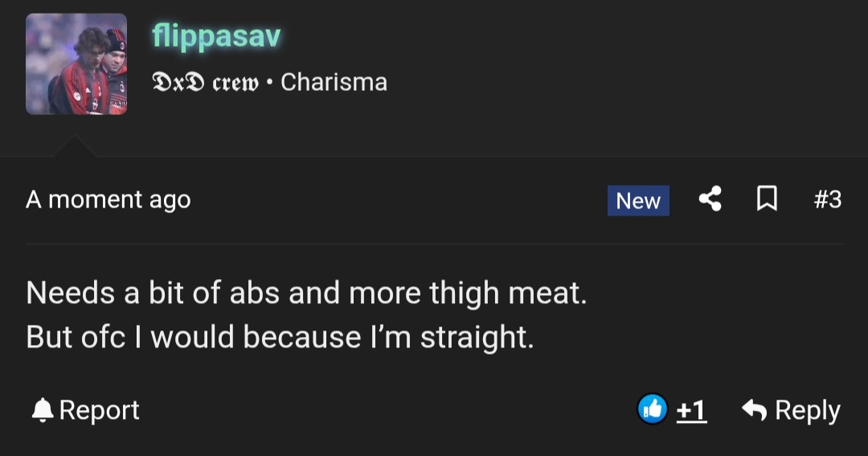Click the share post icon
This screenshot has height=456, width=868.
(710, 199)
